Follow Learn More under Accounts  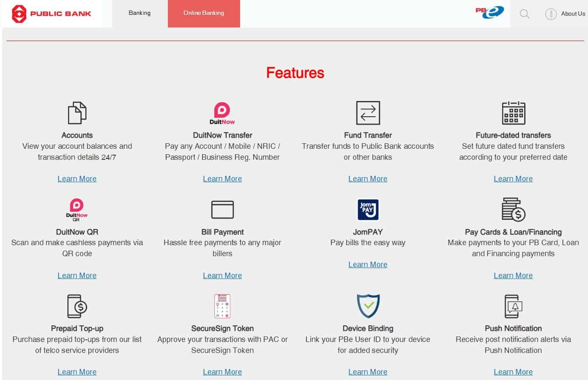pos(77,179)
